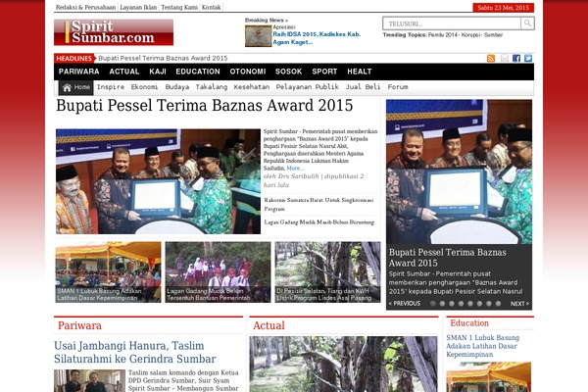This screenshot has height=392, width=588.
Task: Click the email envelope icon
Action: (505, 58)
